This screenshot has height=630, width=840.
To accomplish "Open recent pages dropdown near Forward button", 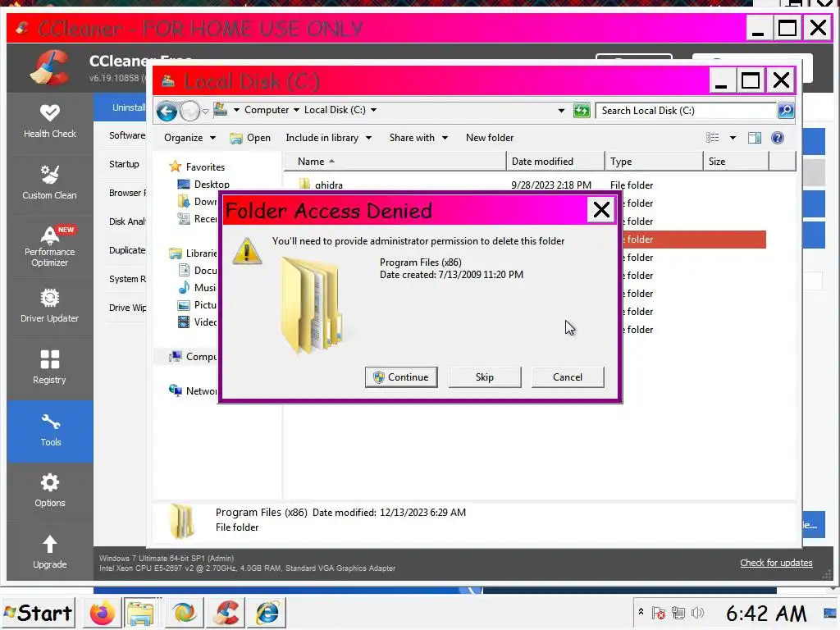I will [205, 112].
